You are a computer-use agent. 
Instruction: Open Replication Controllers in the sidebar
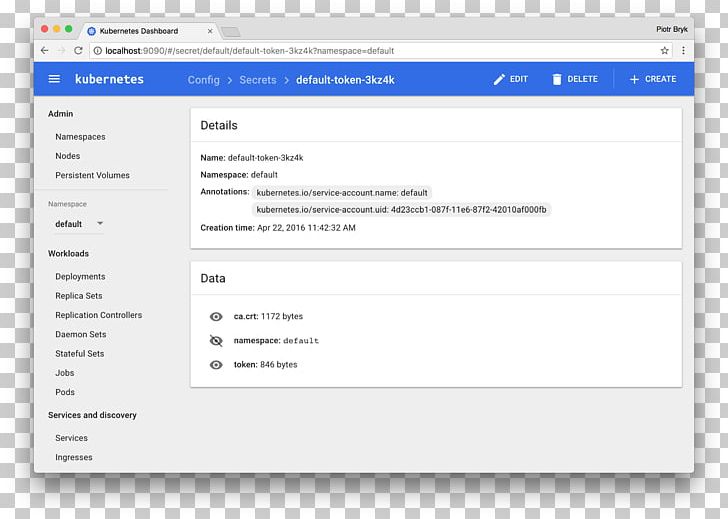tap(99, 315)
